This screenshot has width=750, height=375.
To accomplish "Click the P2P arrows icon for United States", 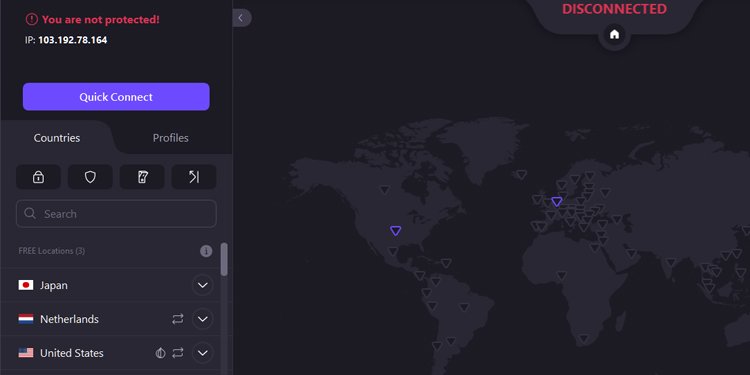I will point(178,353).
